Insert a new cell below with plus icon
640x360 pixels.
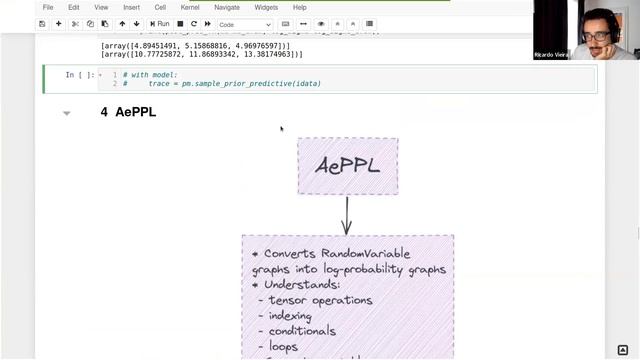click(x=58, y=24)
